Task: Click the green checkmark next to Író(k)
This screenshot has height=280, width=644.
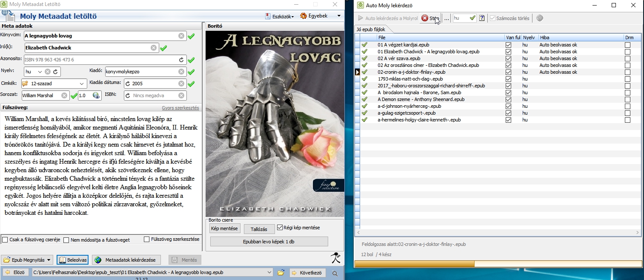Action: (163, 48)
